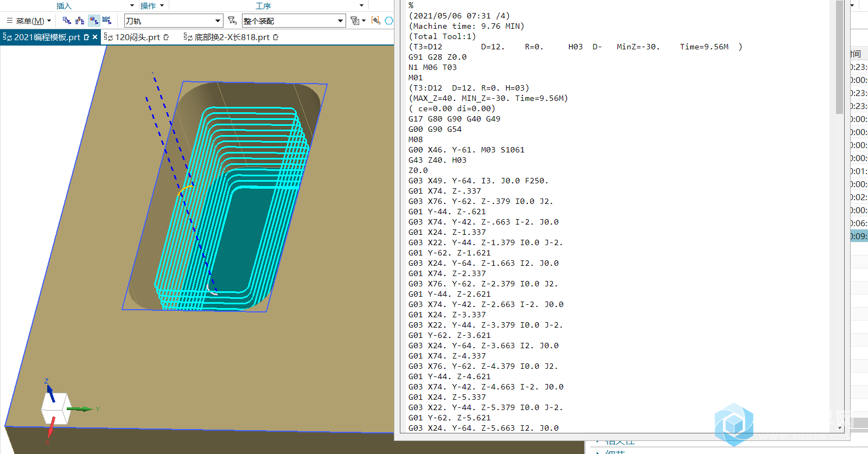Click the hexagon polygon selection icon
This screenshot has width=868, height=454.
tap(389, 21)
